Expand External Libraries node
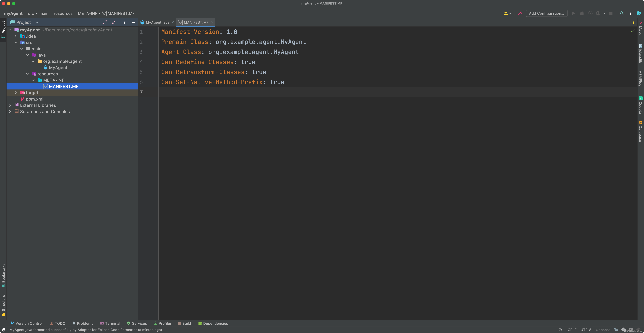The image size is (644, 333). 10,105
